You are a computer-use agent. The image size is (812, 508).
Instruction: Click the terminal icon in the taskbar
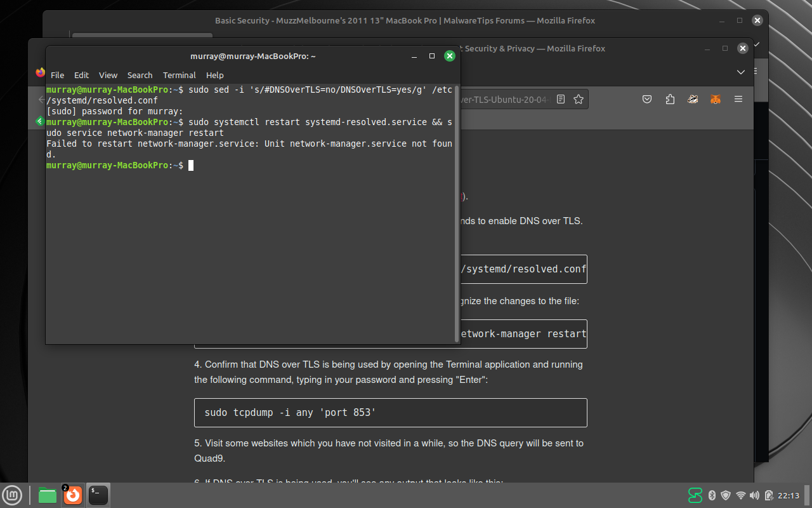click(x=98, y=495)
